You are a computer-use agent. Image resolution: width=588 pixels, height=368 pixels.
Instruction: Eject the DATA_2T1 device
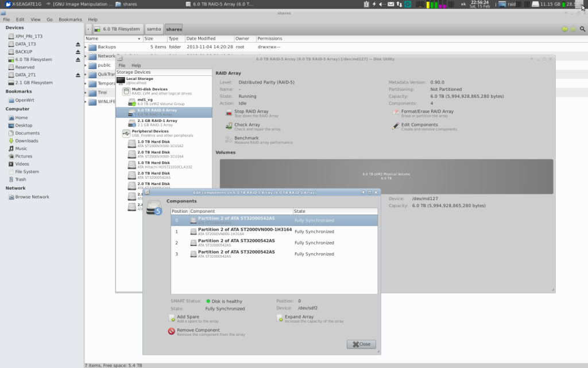coord(78,75)
